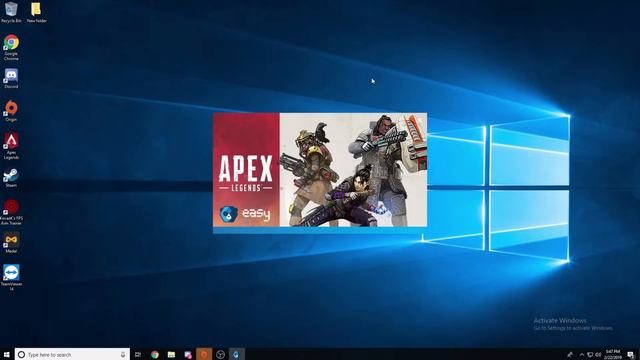Select the Medal desktop shortcut
The height and width of the screenshot is (360, 640).
click(x=11, y=243)
